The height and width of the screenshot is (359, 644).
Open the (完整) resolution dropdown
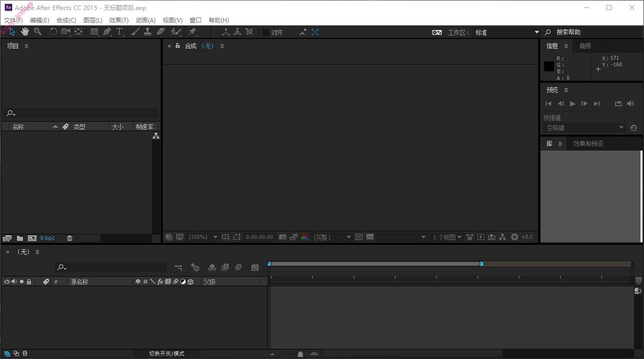pyautogui.click(x=332, y=237)
